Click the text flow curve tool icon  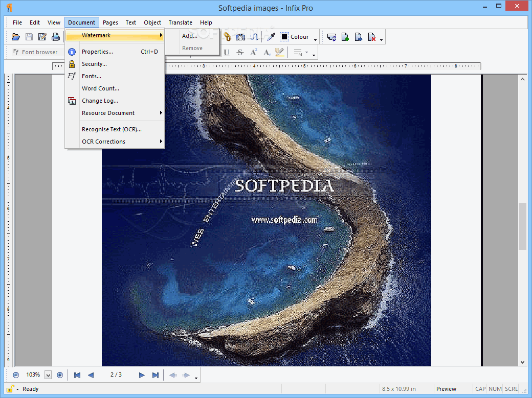[254, 37]
